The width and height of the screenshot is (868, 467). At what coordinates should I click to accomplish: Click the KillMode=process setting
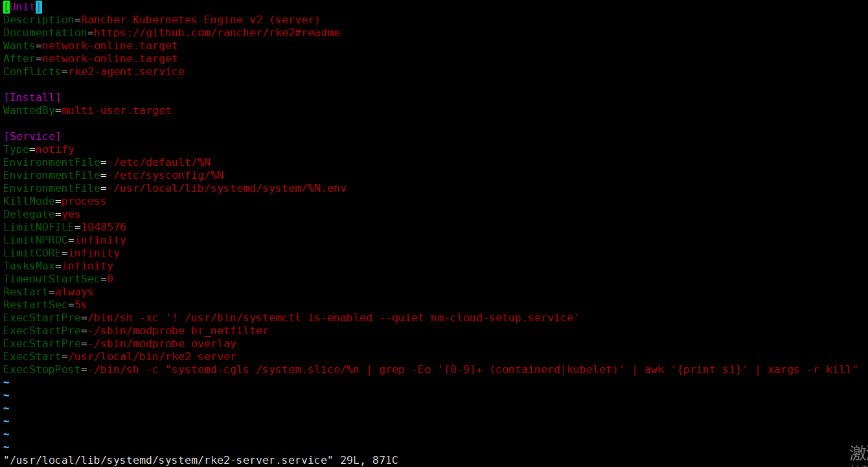coord(54,201)
